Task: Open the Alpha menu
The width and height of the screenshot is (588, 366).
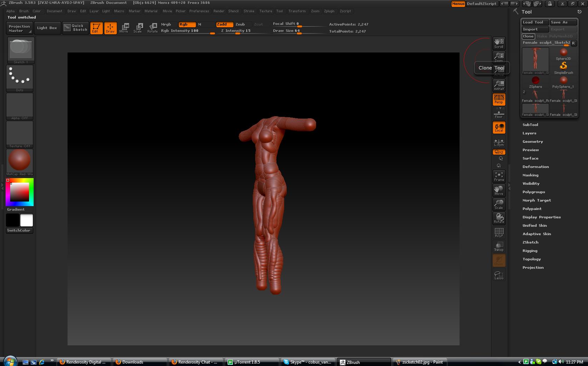Action: (x=10, y=11)
